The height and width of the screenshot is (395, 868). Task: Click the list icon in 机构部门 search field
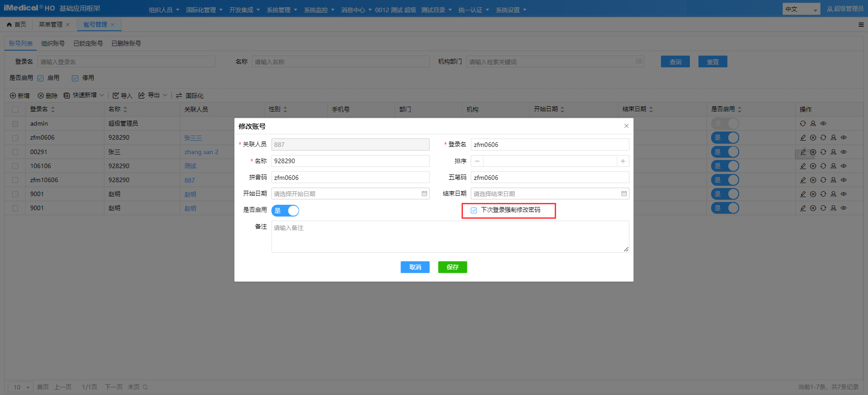pyautogui.click(x=639, y=61)
